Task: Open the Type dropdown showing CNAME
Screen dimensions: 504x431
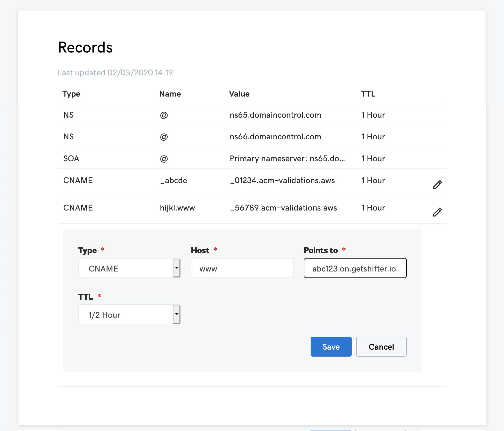Action: (129, 268)
